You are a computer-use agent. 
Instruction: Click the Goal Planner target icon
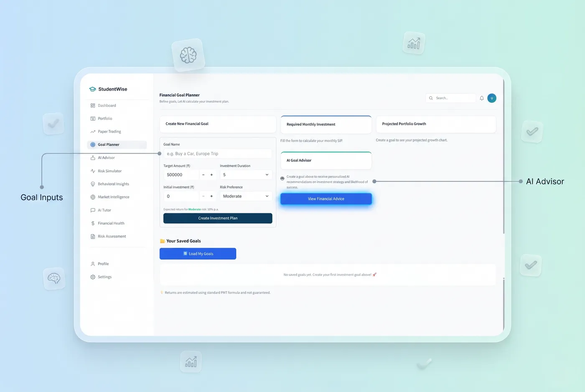93,144
